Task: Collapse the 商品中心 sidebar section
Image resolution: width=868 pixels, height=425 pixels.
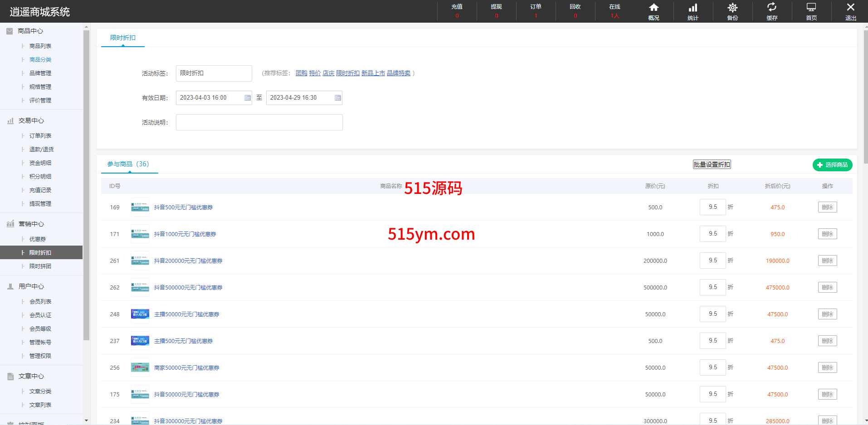Action: tap(30, 31)
